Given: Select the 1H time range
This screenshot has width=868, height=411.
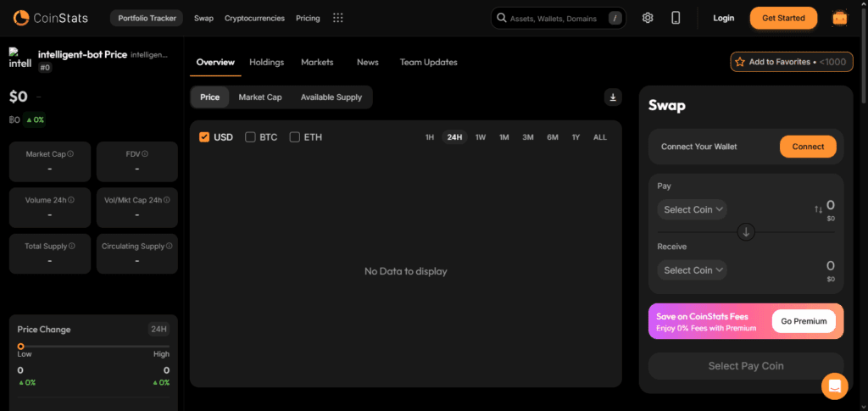Looking at the screenshot, I should tap(430, 137).
